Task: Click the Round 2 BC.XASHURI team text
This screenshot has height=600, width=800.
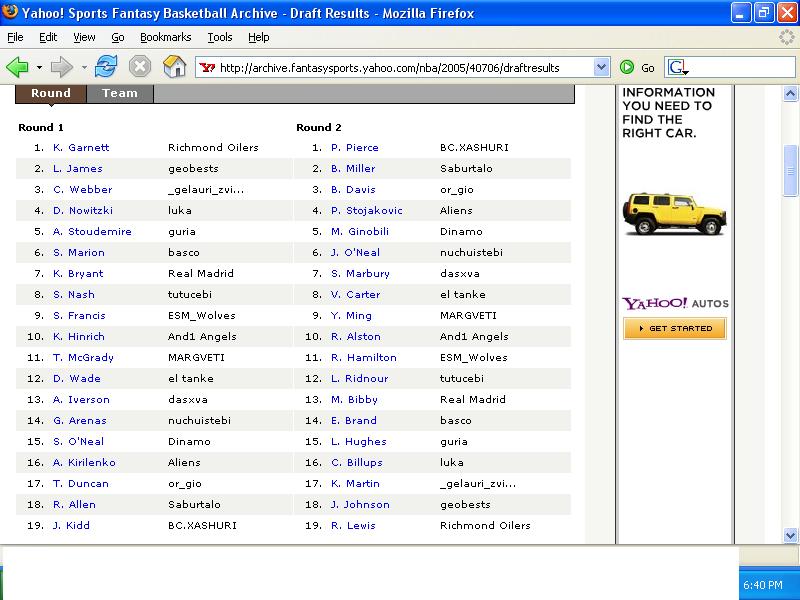Action: [x=474, y=147]
